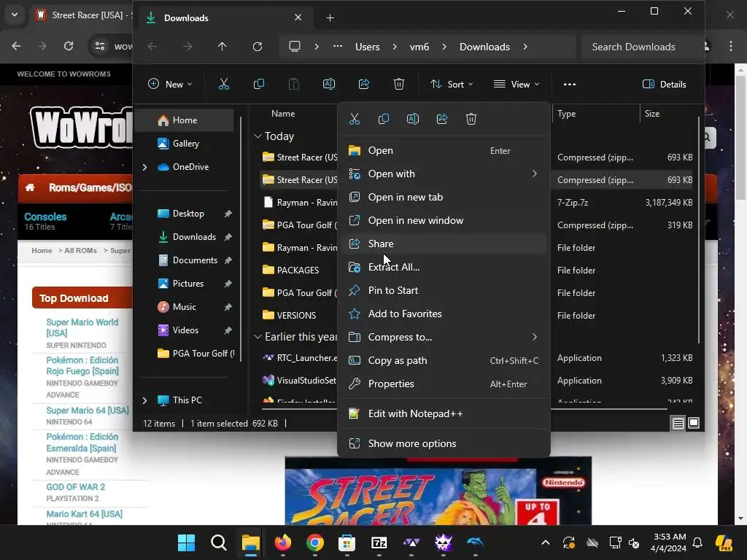Viewport: 747px width, 560px height.
Task: Show hidden system tray icons
Action: (x=546, y=542)
